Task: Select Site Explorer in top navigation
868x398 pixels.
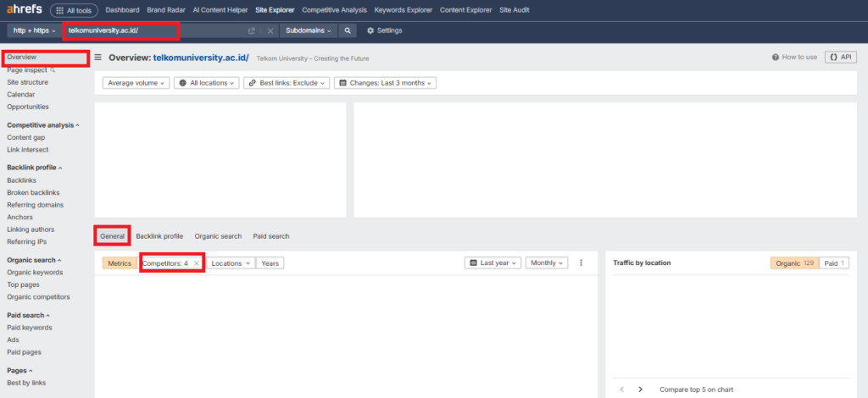Action: (275, 10)
